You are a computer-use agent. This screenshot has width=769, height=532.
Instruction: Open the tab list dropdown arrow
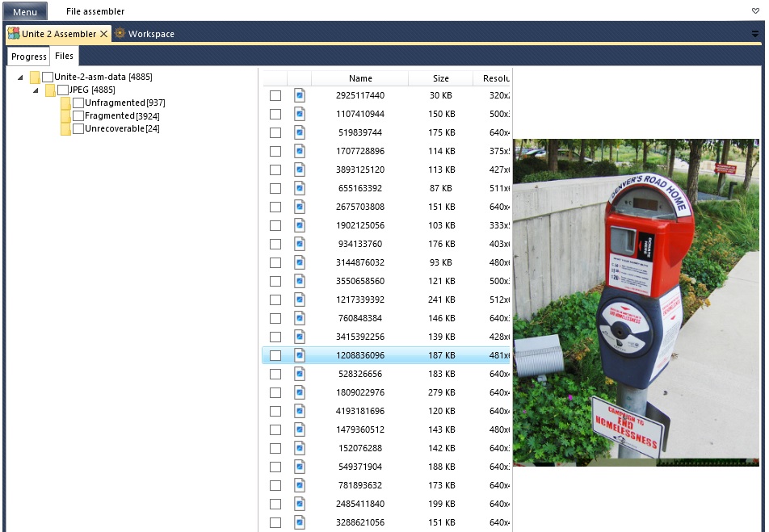(755, 33)
